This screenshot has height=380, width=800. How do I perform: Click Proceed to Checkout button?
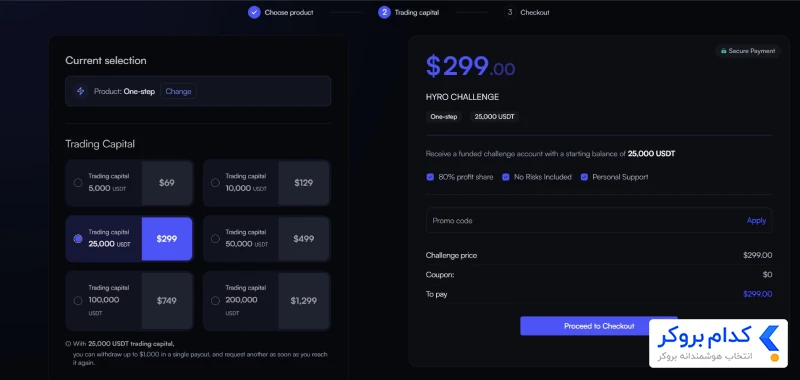click(x=599, y=326)
